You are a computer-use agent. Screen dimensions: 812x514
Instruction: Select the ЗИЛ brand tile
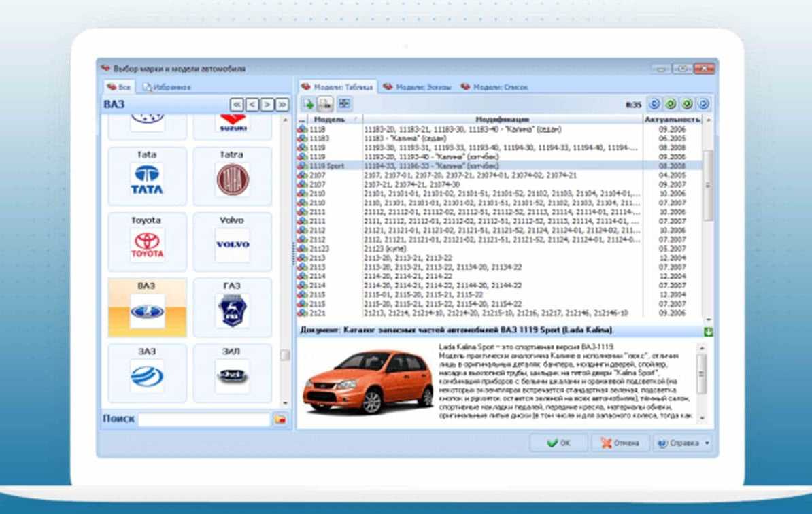tap(232, 373)
